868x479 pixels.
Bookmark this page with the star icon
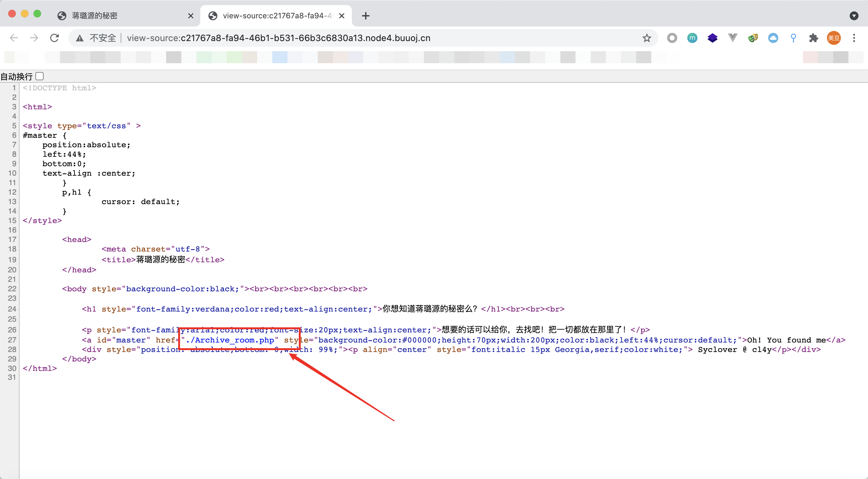coord(646,38)
